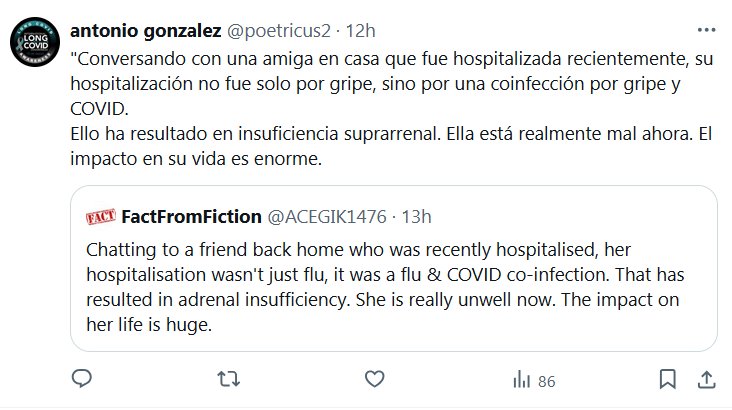Repost this tweet via the retweet icon
Viewport: 732px width, 410px height.
click(x=227, y=379)
